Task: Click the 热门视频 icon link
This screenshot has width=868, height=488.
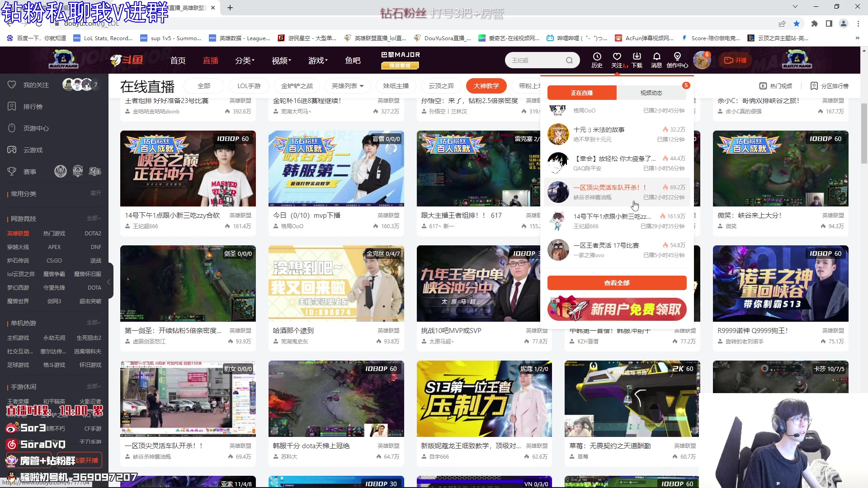Action: pyautogui.click(x=775, y=86)
